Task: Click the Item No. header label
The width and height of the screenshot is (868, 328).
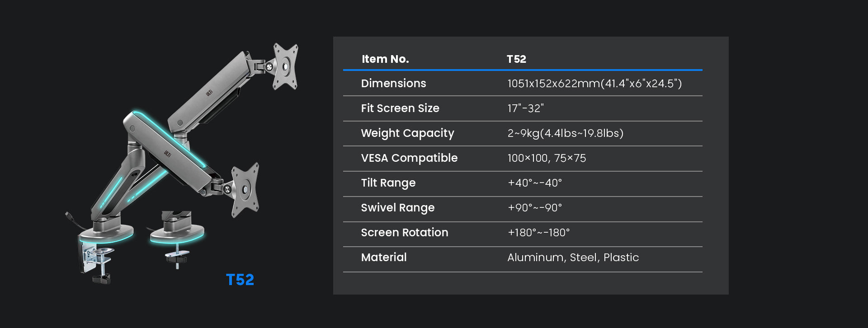Action: 385,59
